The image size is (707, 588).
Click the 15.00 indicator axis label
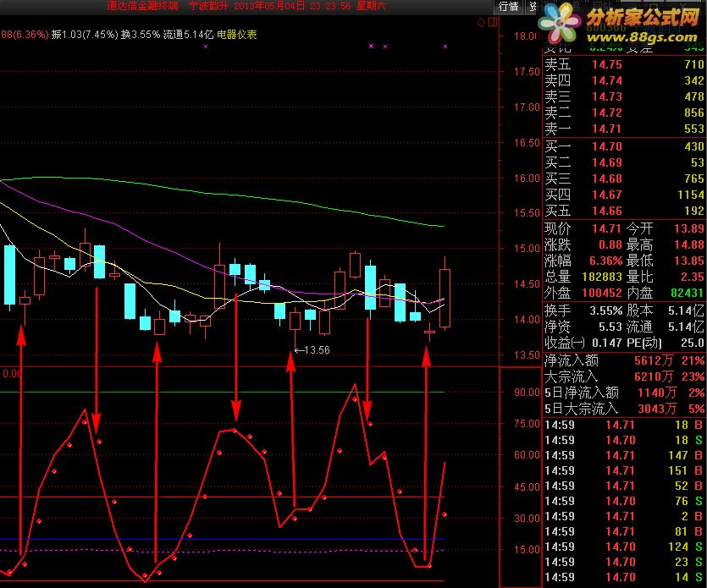(x=526, y=550)
